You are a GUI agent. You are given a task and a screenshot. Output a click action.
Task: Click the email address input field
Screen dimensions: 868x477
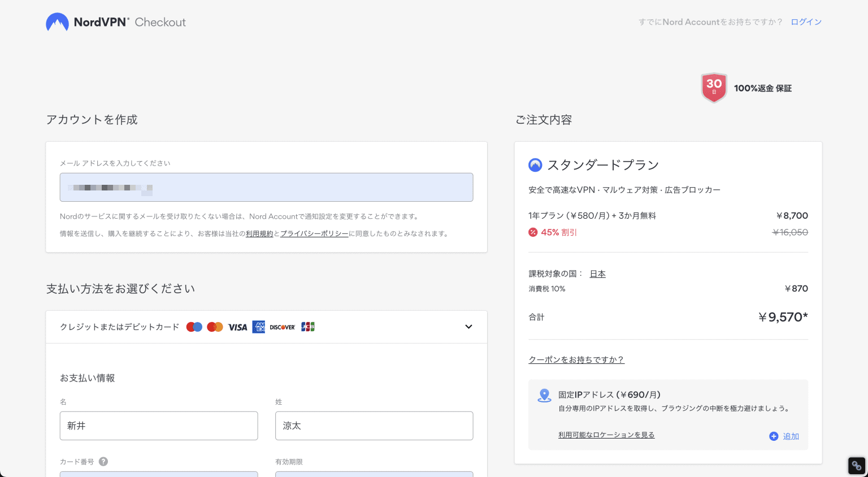[x=266, y=187]
